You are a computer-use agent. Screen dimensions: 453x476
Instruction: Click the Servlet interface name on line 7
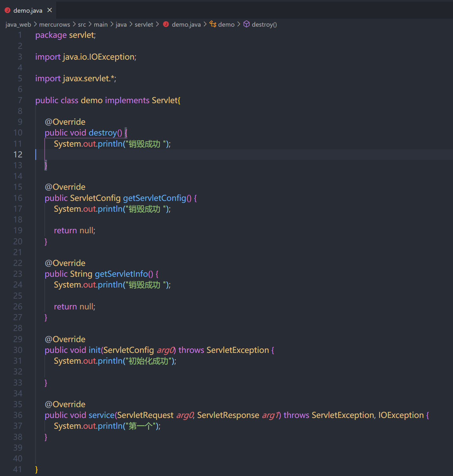tap(165, 100)
